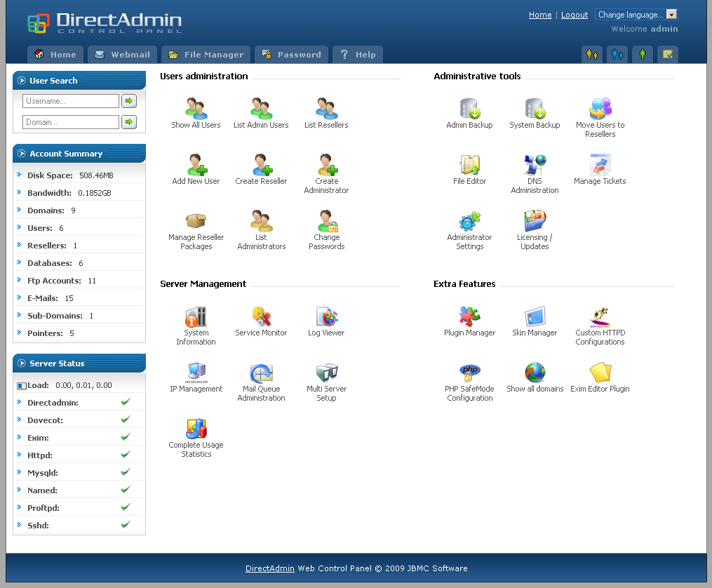
Task: Open the Exim Editor Plugin
Action: (600, 377)
